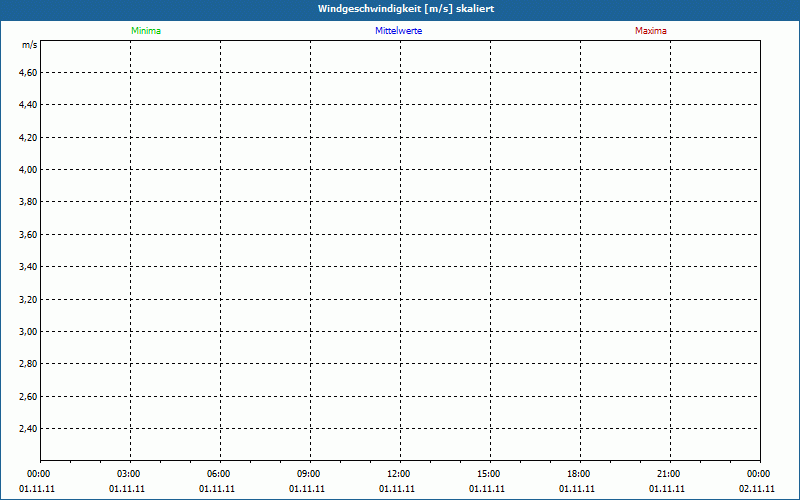Click the 4,20 y-axis value
Screen dimensions: 800x500
[28, 137]
